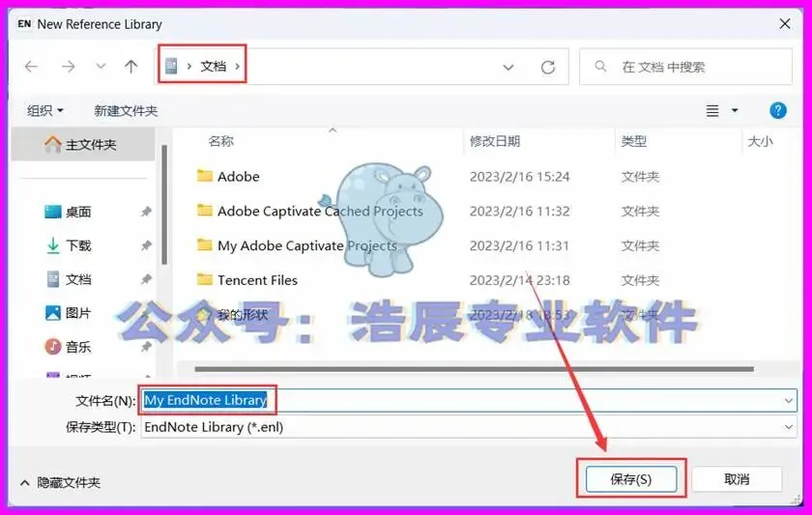Image resolution: width=812 pixels, height=515 pixels.
Task: Click 新建文件夹 button
Action: pyautogui.click(x=126, y=110)
